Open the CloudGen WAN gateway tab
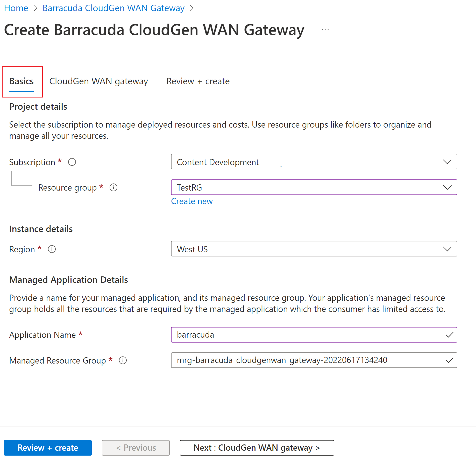Image resolution: width=476 pixels, height=467 pixels. (x=98, y=81)
